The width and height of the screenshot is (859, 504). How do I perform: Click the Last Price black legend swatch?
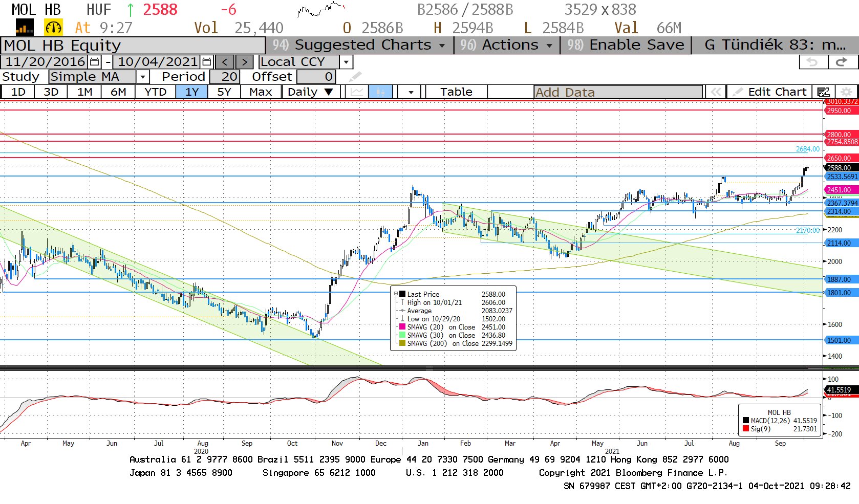[402, 294]
